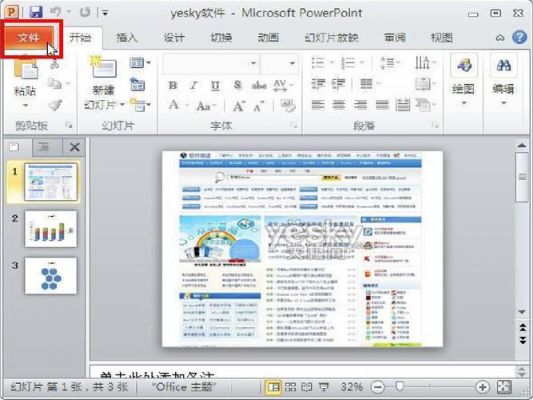Image resolution: width=533 pixels, height=400 pixels.
Task: Open the AV character spacing menu
Action: pos(282,85)
